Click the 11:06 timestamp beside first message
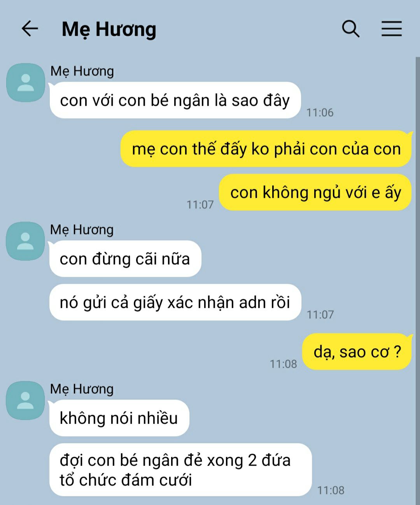Image resolution: width=420 pixels, height=505 pixels. [320, 113]
